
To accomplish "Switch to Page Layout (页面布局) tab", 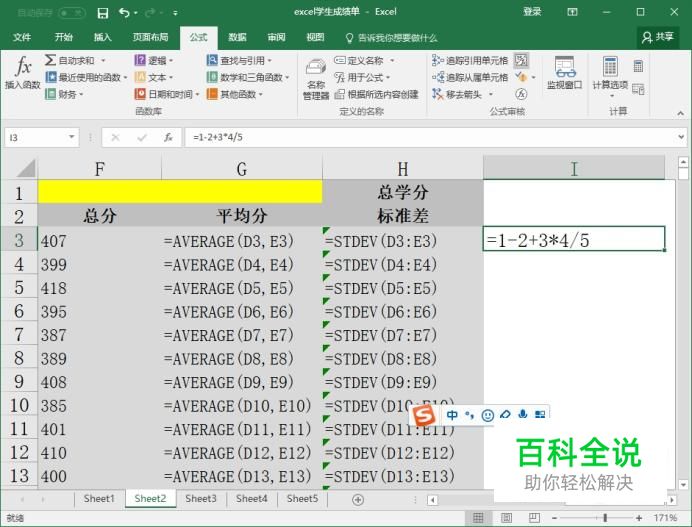I will coord(150,37).
